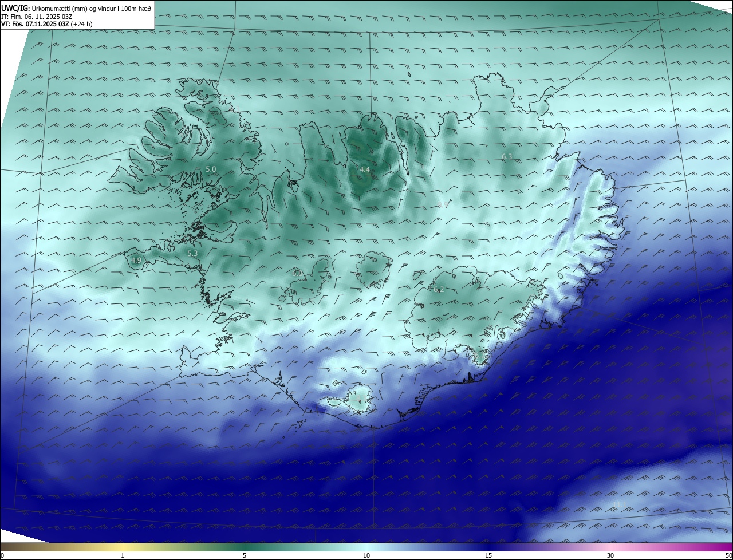The image size is (733, 560).
Task: Click the "IT: Fim. 06. 11. 2025 03Z" line
Action: (37, 17)
